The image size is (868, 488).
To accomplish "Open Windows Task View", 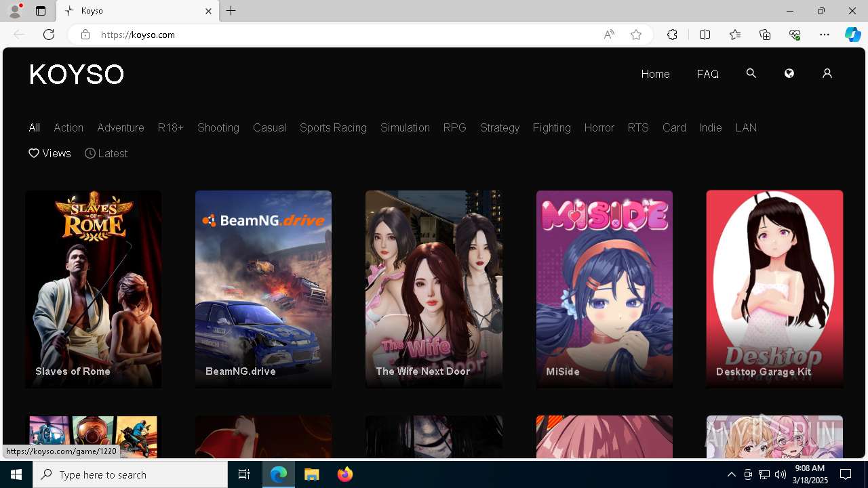I will click(244, 474).
